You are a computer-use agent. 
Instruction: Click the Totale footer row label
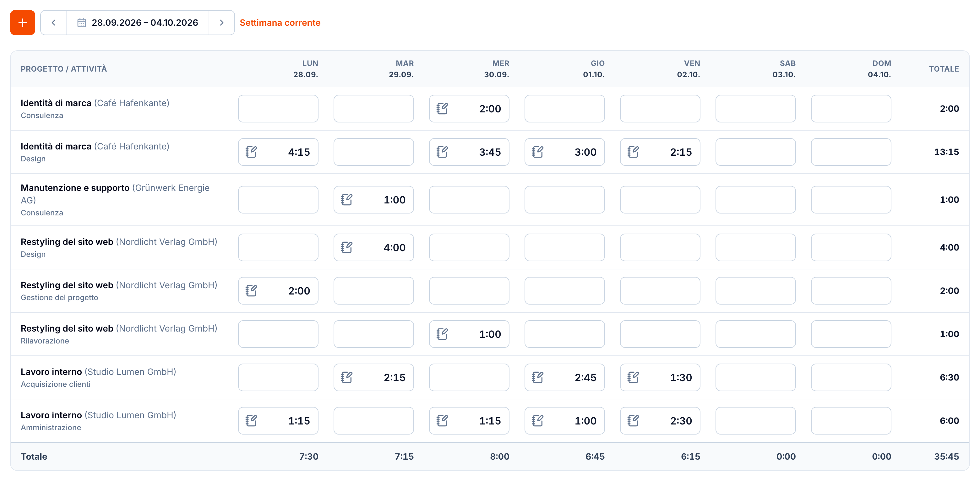(x=34, y=457)
